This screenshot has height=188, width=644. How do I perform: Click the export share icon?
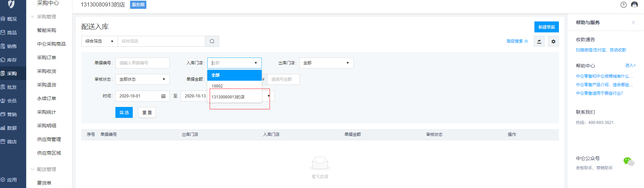pyautogui.click(x=539, y=42)
